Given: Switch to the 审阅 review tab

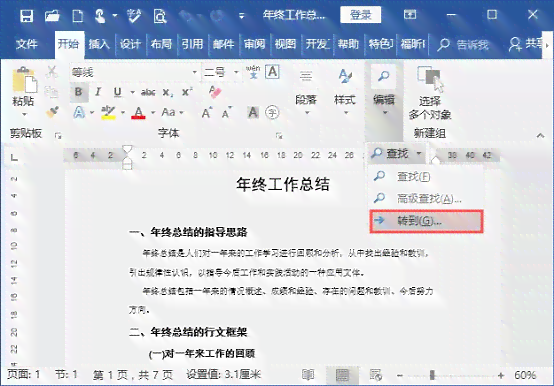Looking at the screenshot, I should pos(254,44).
